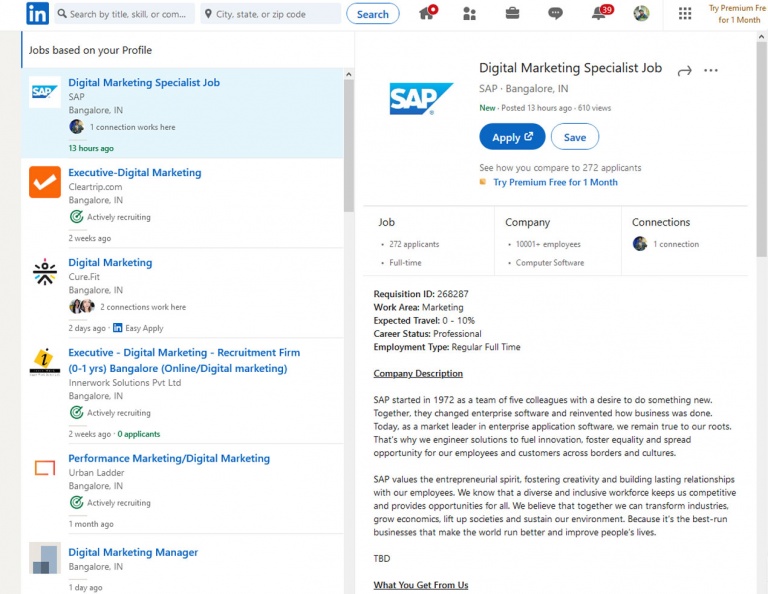Open the Messaging chat bubble icon
This screenshot has height=594, width=768.
555,14
